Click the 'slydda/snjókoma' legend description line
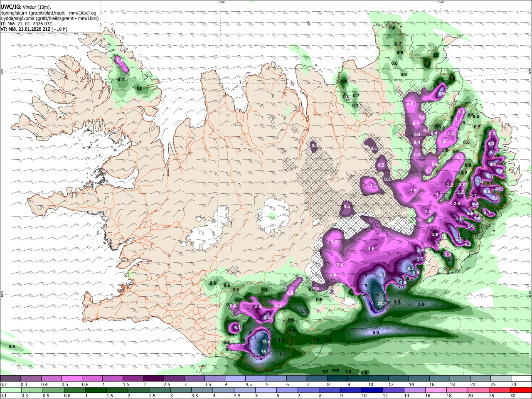The height and width of the screenshot is (399, 532). point(49,18)
